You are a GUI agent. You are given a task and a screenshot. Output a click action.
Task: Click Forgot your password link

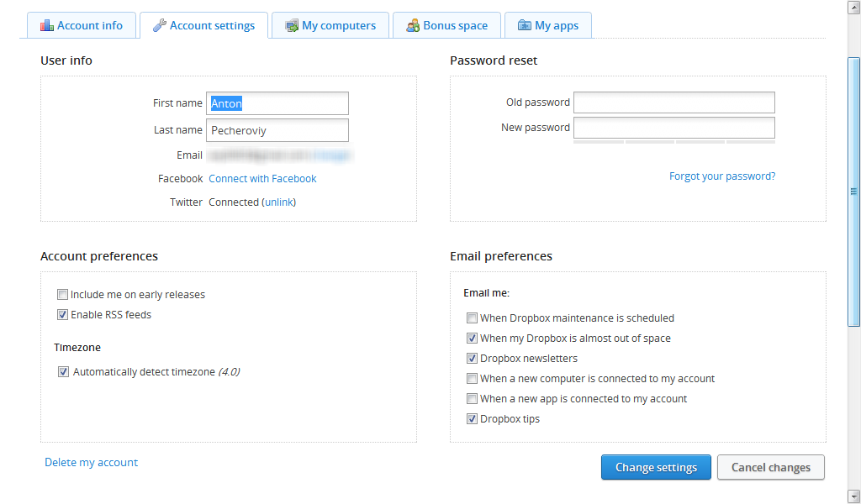pyautogui.click(x=722, y=176)
